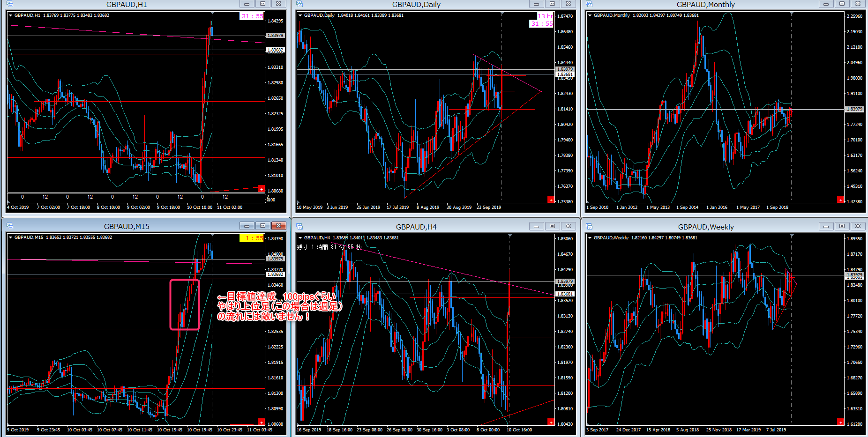The image size is (868, 437).
Task: Open the triangle dropdown beside GBPAUD,H4 label
Action: [300, 238]
